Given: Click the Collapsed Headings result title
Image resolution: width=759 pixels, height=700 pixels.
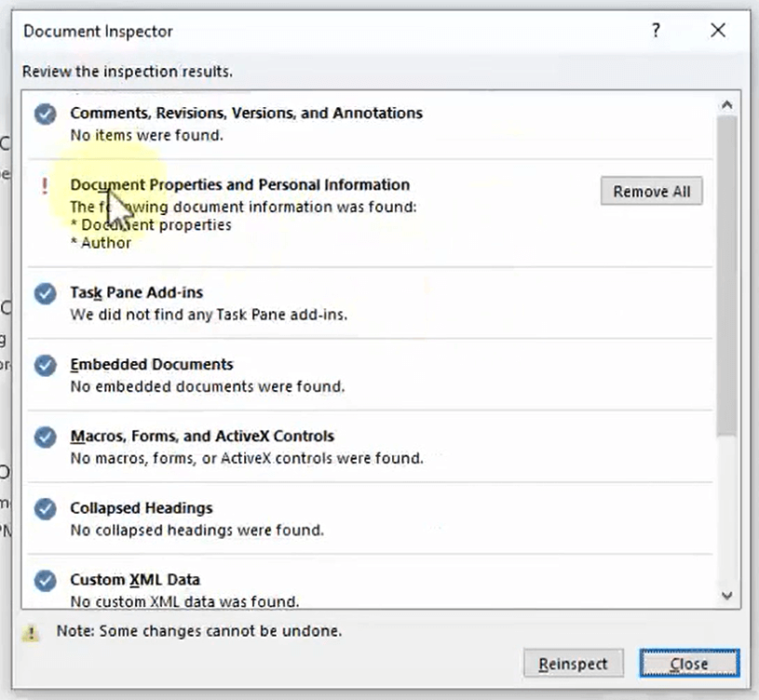Looking at the screenshot, I should pos(142,508).
